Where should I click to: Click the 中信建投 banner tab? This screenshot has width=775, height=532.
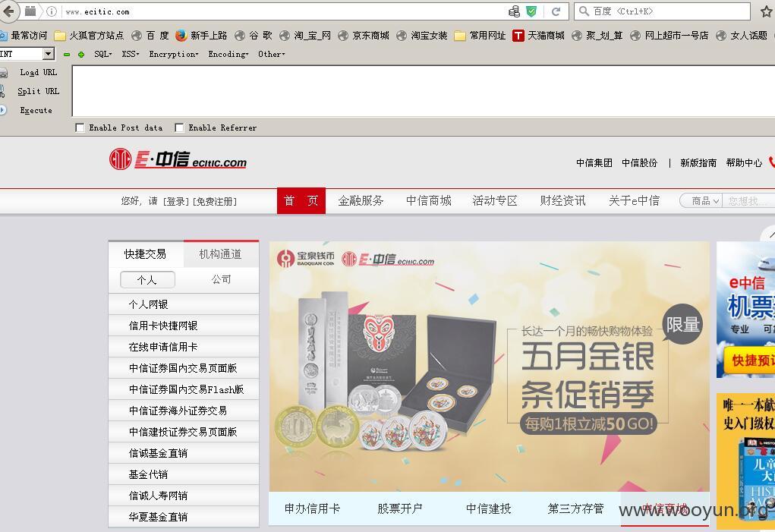(x=488, y=508)
